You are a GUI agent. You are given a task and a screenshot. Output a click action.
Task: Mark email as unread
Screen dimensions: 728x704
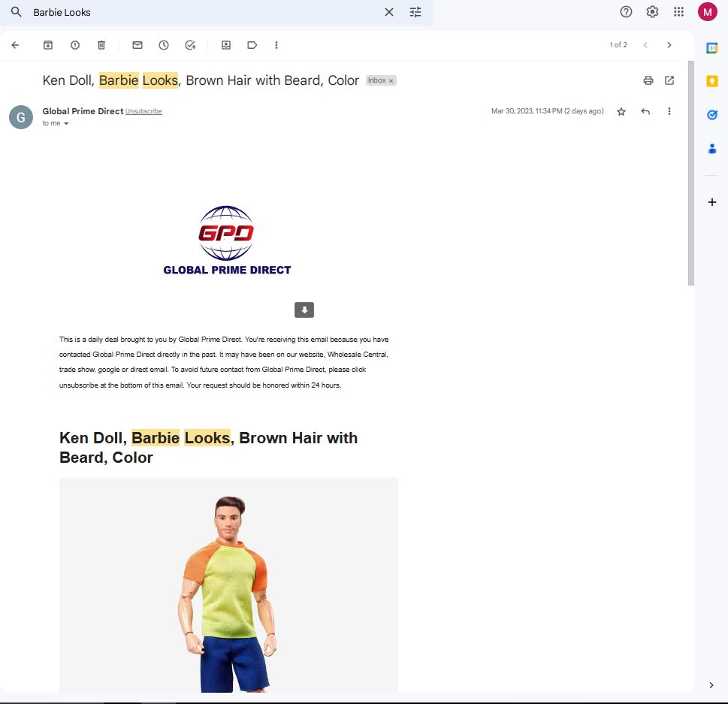[137, 45]
